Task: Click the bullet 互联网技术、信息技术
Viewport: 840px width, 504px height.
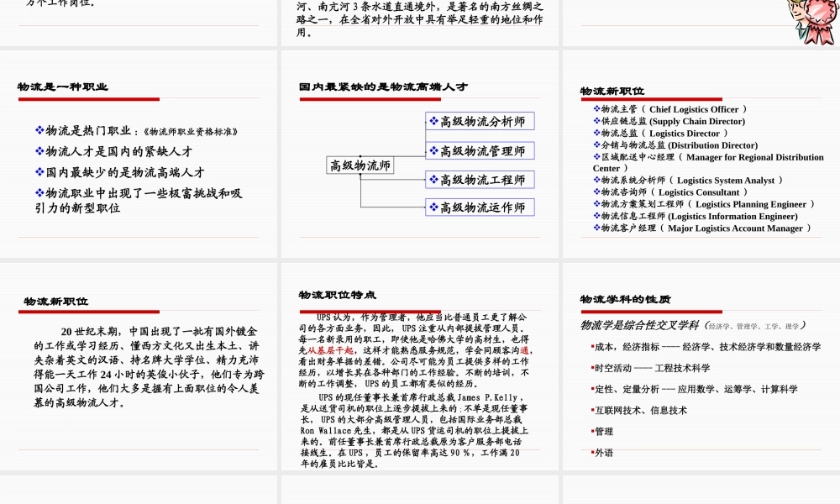Action: coord(639,410)
